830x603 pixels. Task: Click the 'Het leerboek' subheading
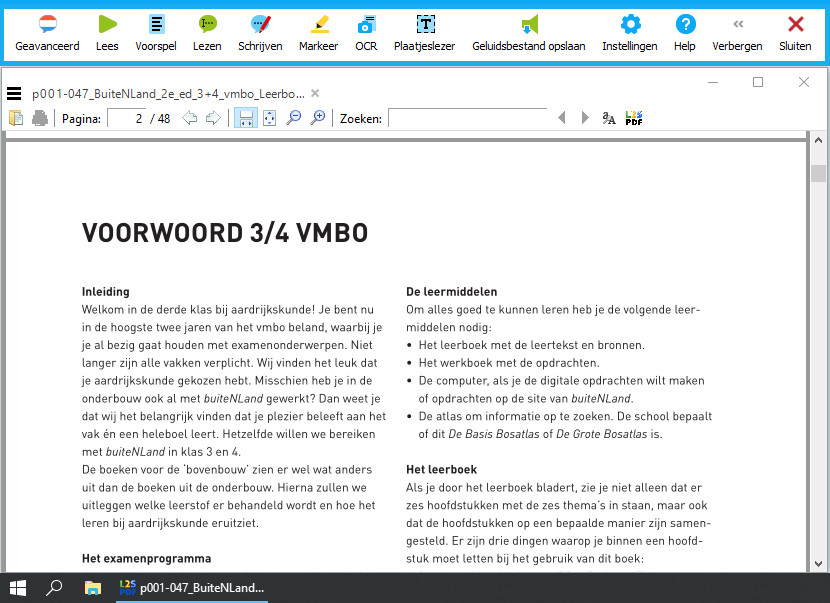click(441, 470)
